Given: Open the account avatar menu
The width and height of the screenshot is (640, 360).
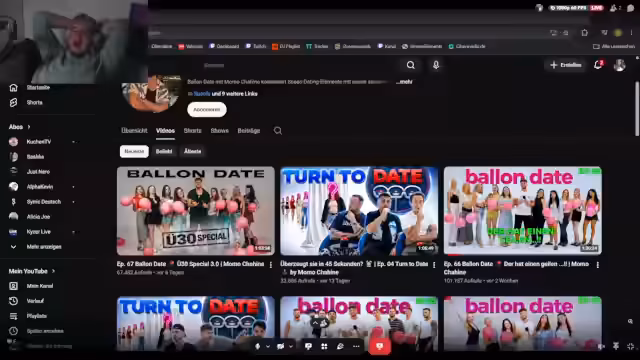Looking at the screenshot, I should pyautogui.click(x=619, y=65).
